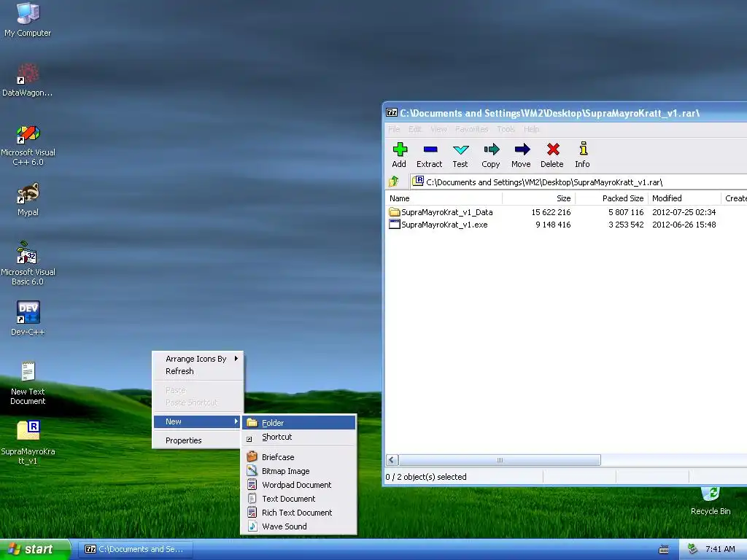Expand Arrange Icons By submenu
747x560 pixels.
[197, 359]
